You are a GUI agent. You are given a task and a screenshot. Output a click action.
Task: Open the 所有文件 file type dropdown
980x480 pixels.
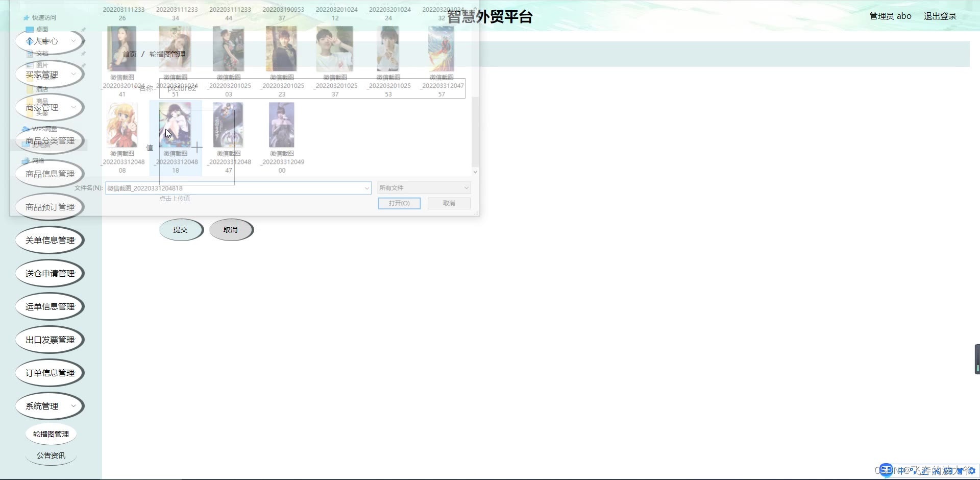424,188
